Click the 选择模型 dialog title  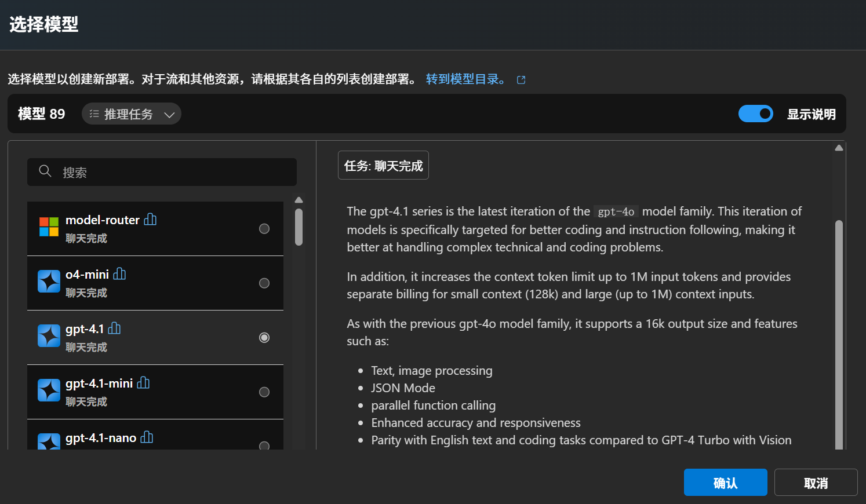pos(44,24)
